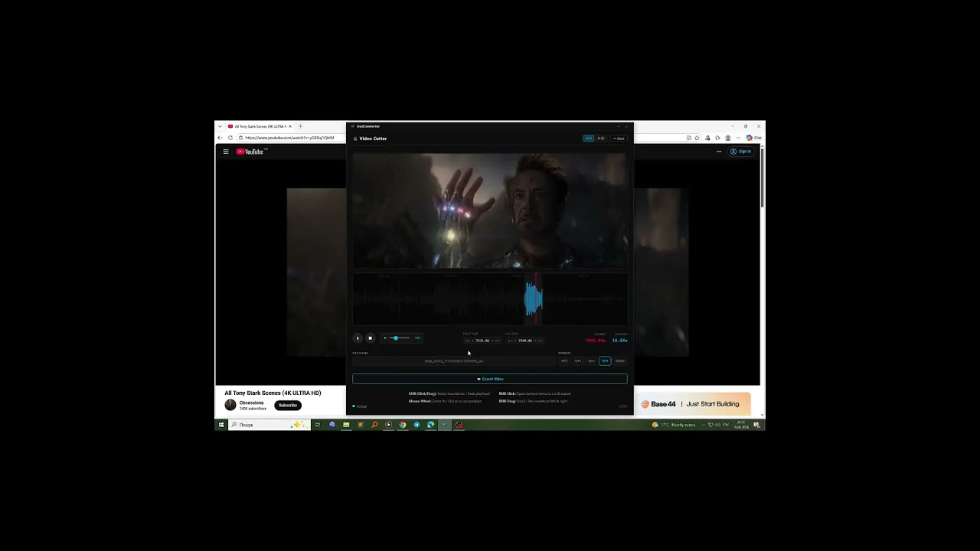Export the clip with Export Video

490,379
